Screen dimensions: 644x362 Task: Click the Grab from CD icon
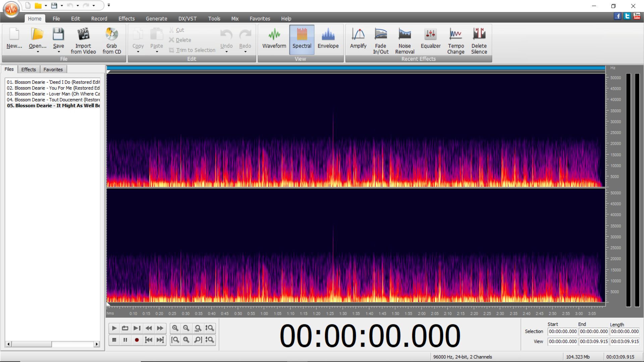tap(111, 35)
